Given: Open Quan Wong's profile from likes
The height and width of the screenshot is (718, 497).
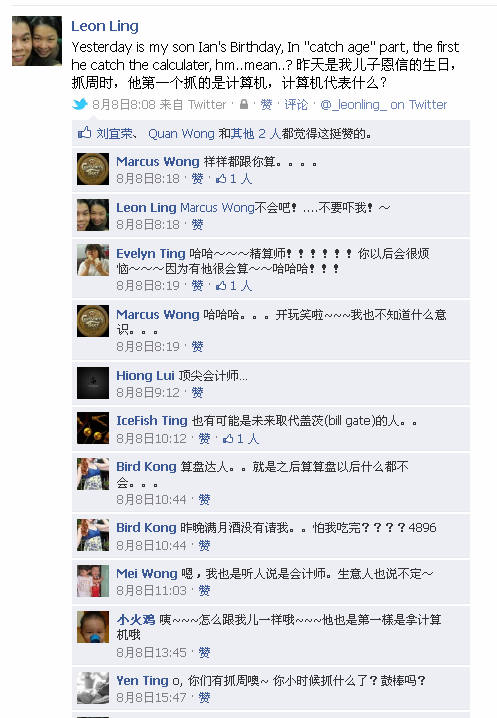Looking at the screenshot, I should coord(181,134).
